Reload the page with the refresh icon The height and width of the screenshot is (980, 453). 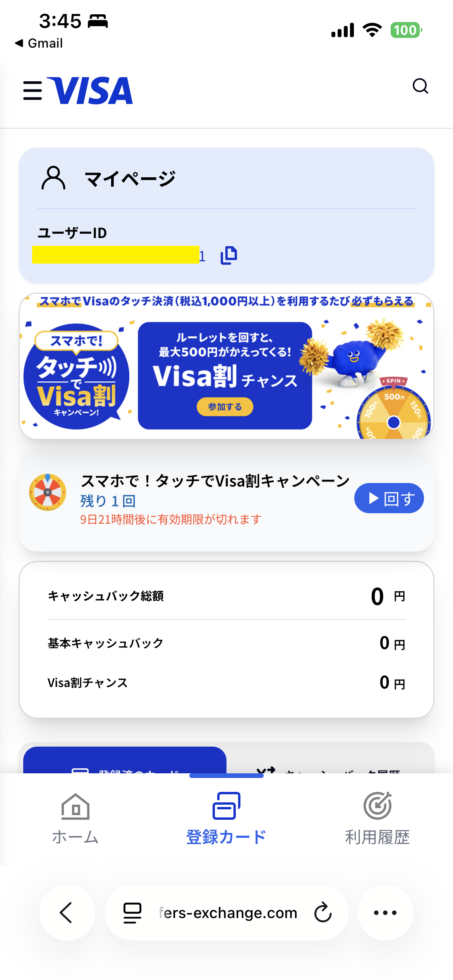323,913
